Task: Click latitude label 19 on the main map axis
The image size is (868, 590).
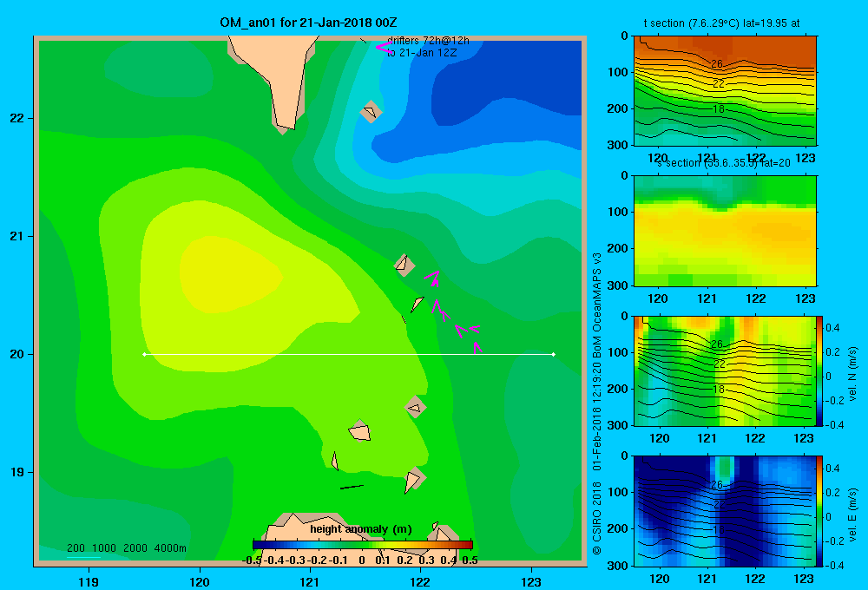Action: point(16,472)
